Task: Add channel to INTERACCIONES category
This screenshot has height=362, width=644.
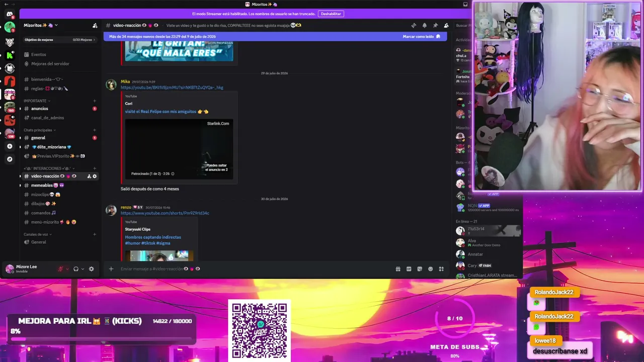Action: click(95, 168)
